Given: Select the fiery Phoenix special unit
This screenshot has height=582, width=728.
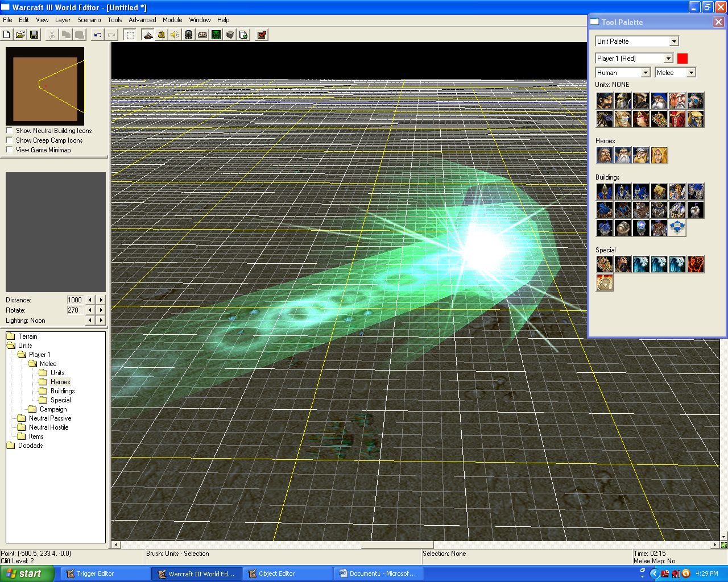Looking at the screenshot, I should [696, 264].
